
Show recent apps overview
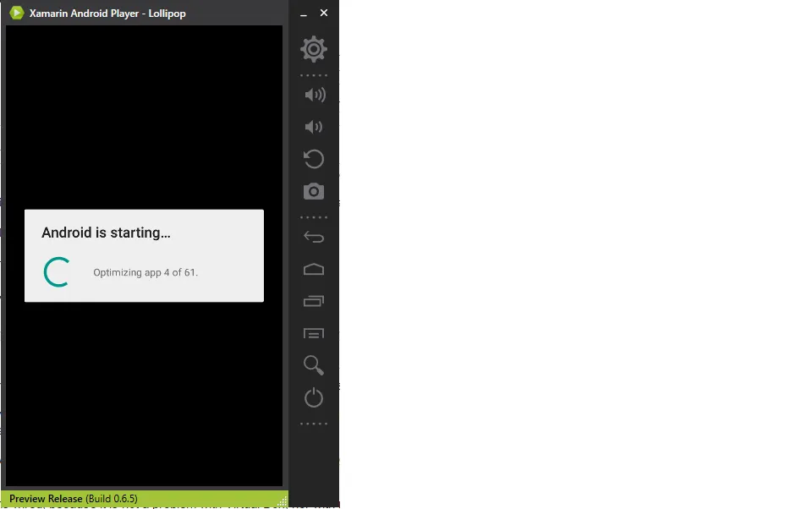click(x=313, y=301)
